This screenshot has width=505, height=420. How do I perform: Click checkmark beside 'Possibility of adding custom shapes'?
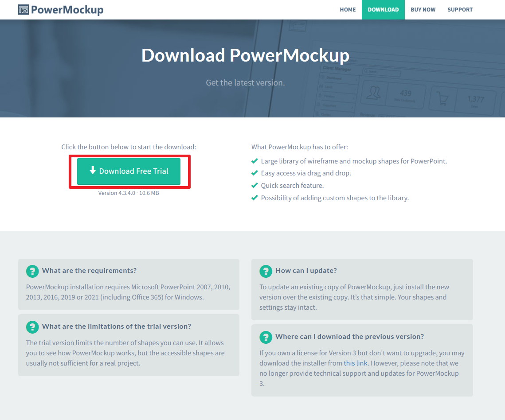[x=254, y=197]
